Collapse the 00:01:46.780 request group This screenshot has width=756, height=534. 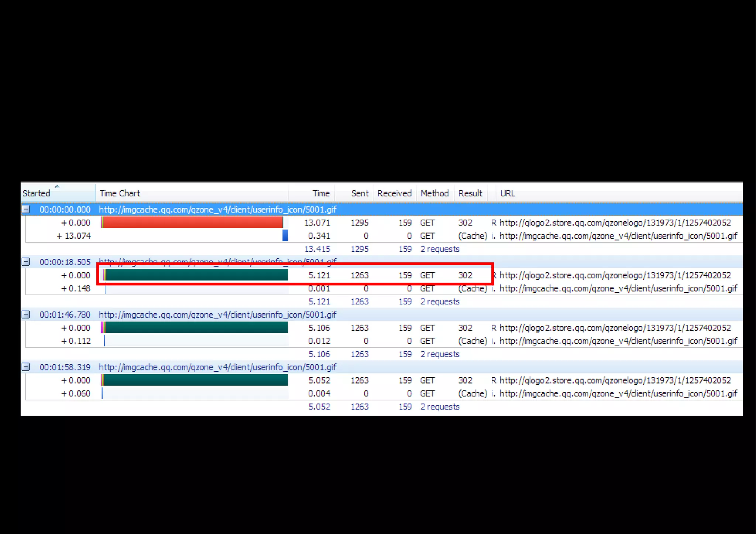pyautogui.click(x=26, y=314)
